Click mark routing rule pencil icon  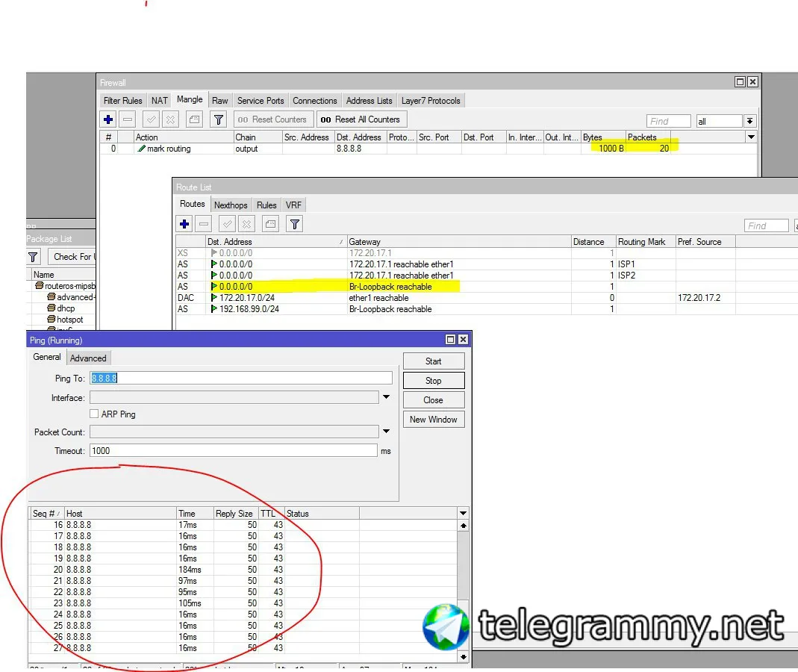click(x=142, y=149)
